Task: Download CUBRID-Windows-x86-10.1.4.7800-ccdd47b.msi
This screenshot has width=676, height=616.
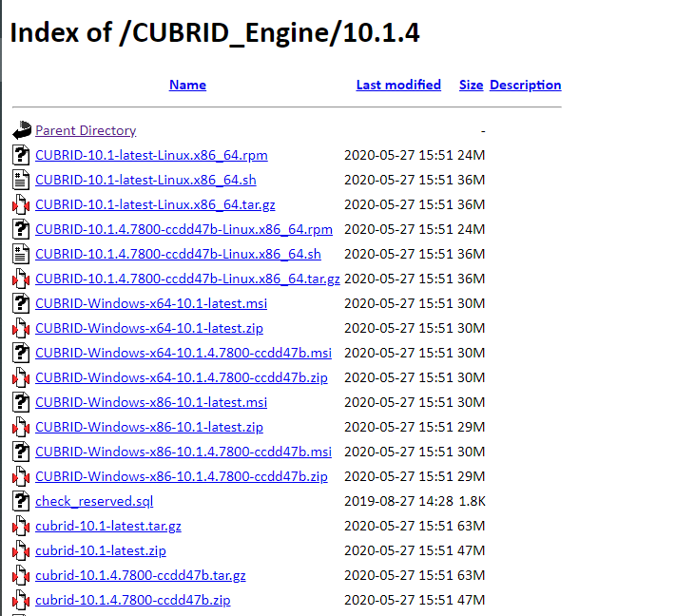Action: coord(183,452)
